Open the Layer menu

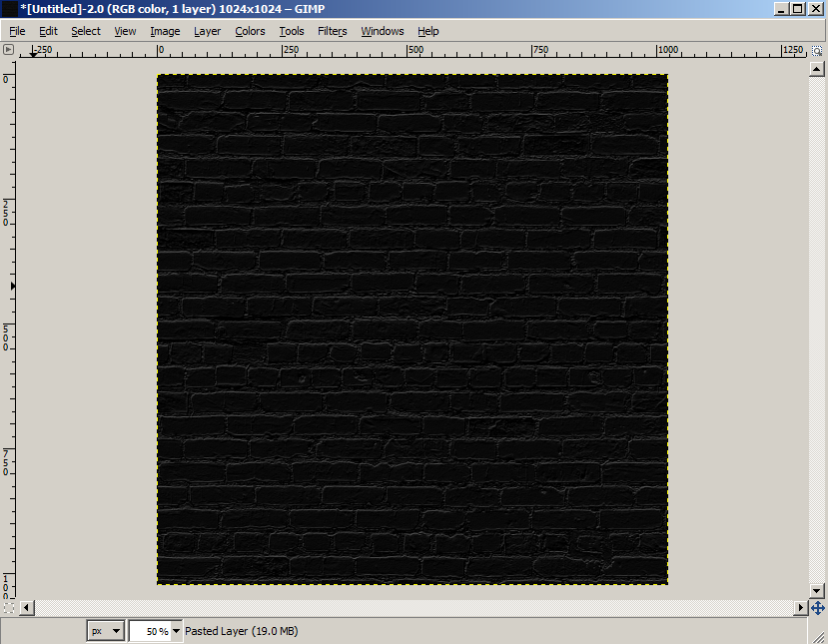click(x=207, y=31)
